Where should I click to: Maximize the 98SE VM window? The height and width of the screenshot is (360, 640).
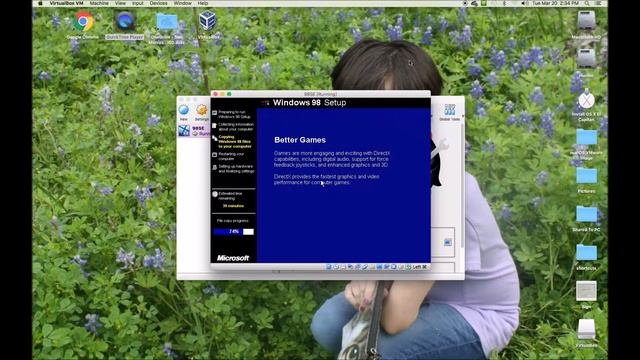pos(229,94)
